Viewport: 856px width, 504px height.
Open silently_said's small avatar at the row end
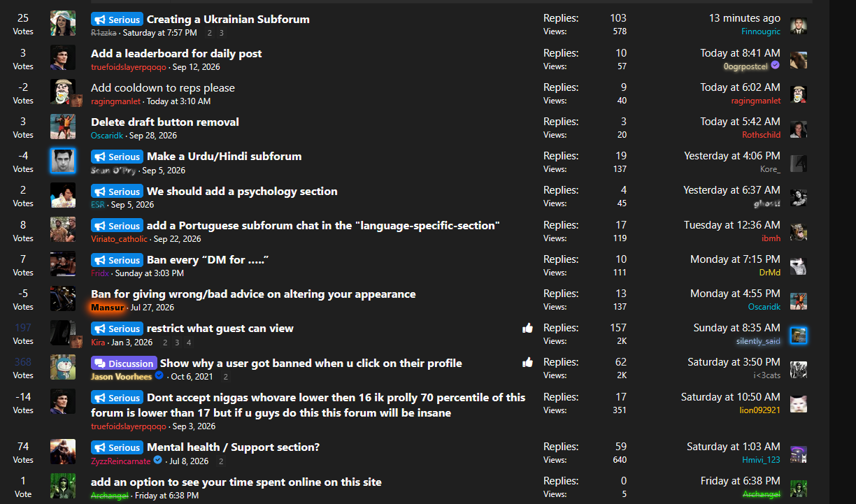(799, 336)
